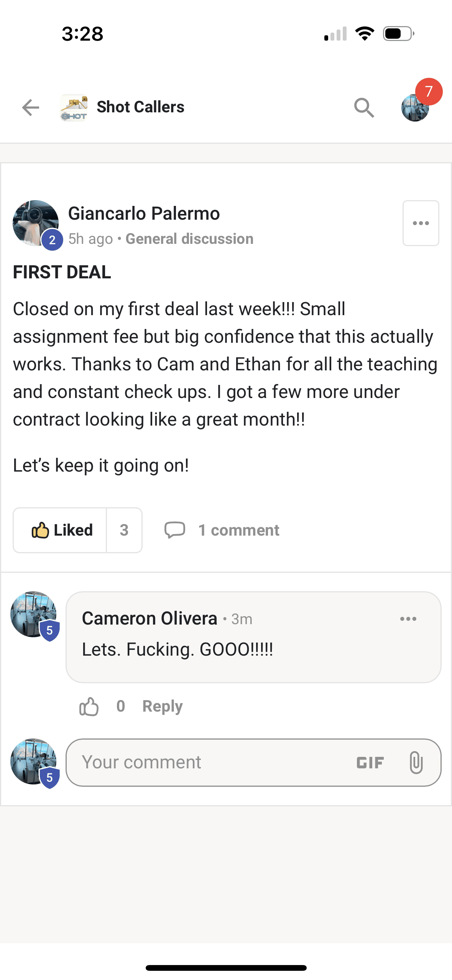The image size is (452, 980).
Task: Open the General discussion category
Action: (x=189, y=239)
